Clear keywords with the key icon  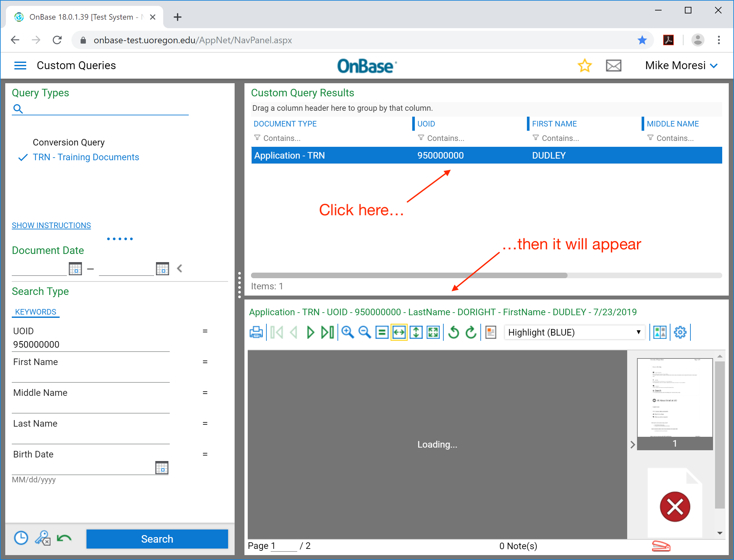(x=43, y=538)
